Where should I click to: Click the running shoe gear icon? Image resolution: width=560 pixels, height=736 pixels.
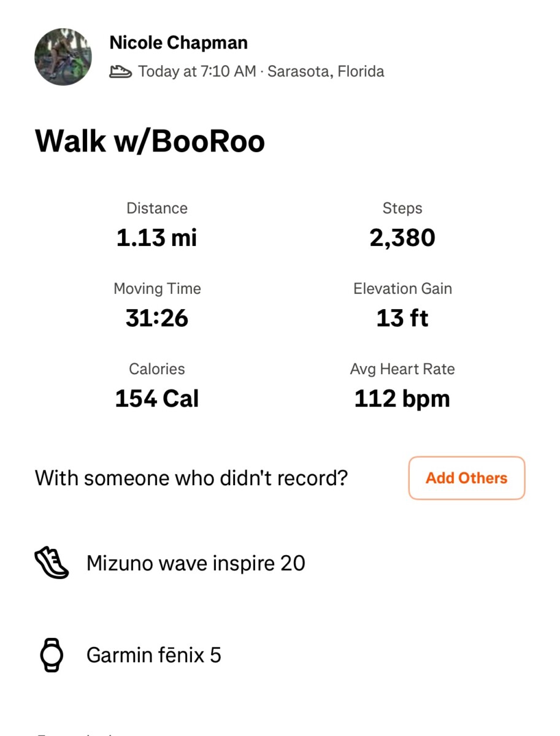tap(52, 563)
